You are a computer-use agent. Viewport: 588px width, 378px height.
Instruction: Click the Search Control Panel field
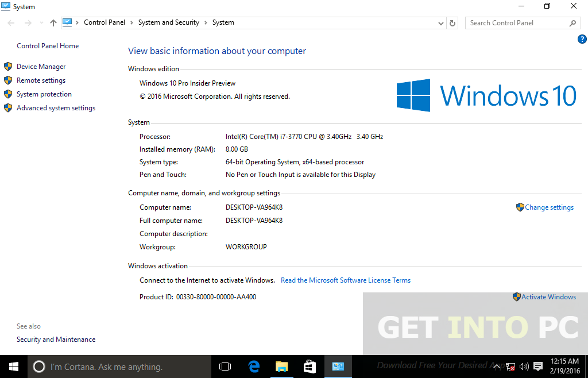[523, 23]
